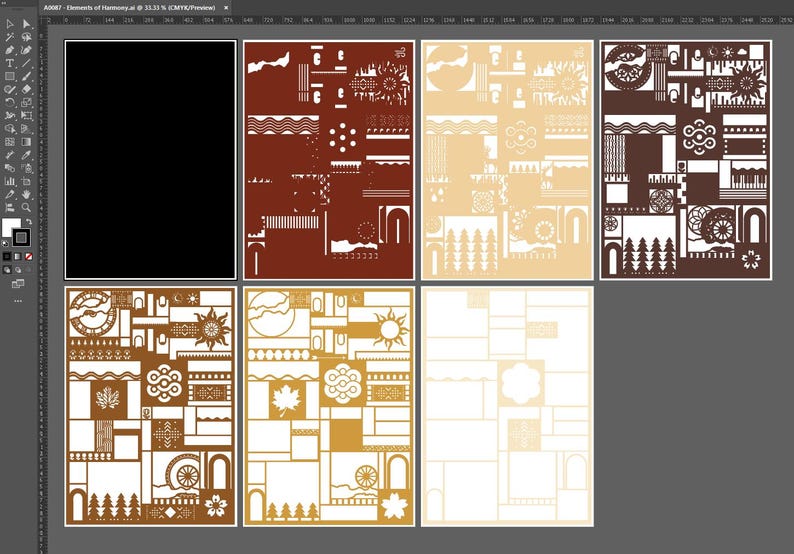Activate the Curvature tool
Viewport: 794px width, 554px height.
pyautogui.click(x=26, y=50)
